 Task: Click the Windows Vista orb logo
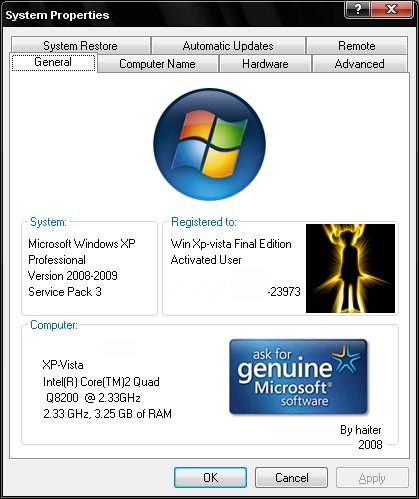coord(209,144)
